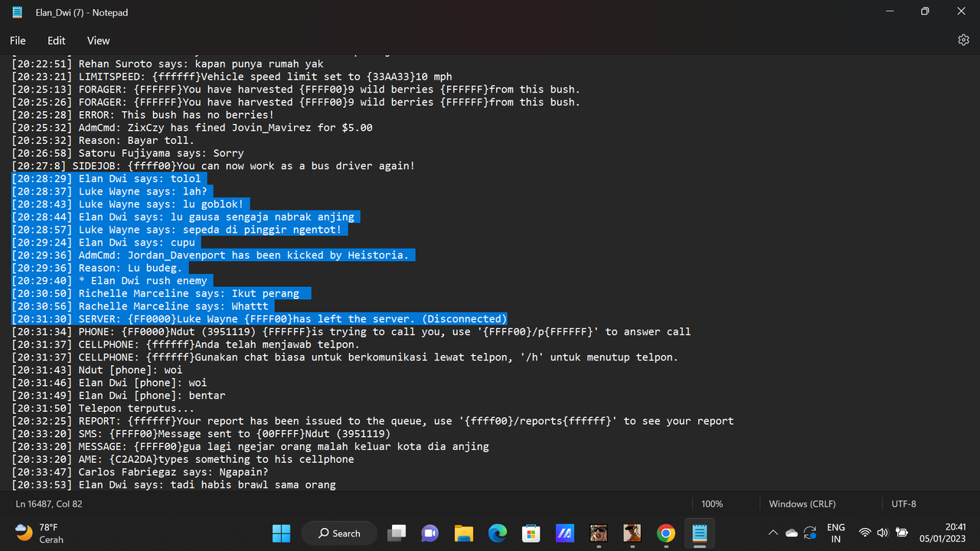Click 'AME: types something to his cellphone' line
980x551 pixels.
pos(183,459)
